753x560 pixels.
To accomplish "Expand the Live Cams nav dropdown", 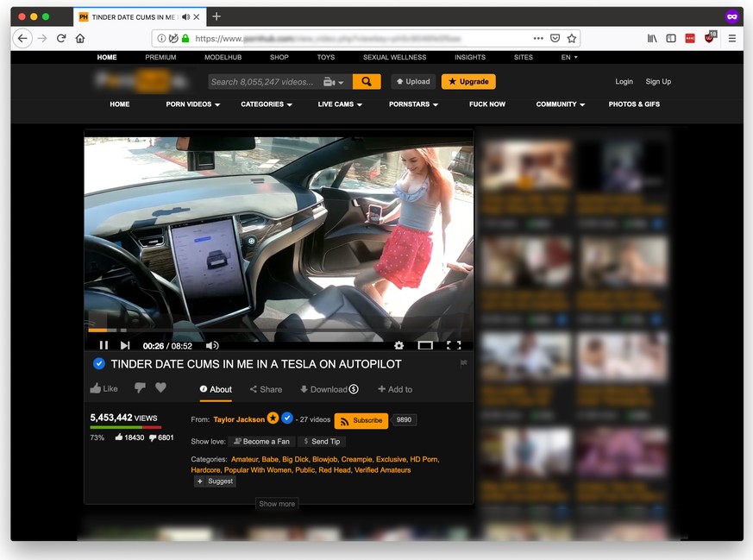I will point(340,104).
